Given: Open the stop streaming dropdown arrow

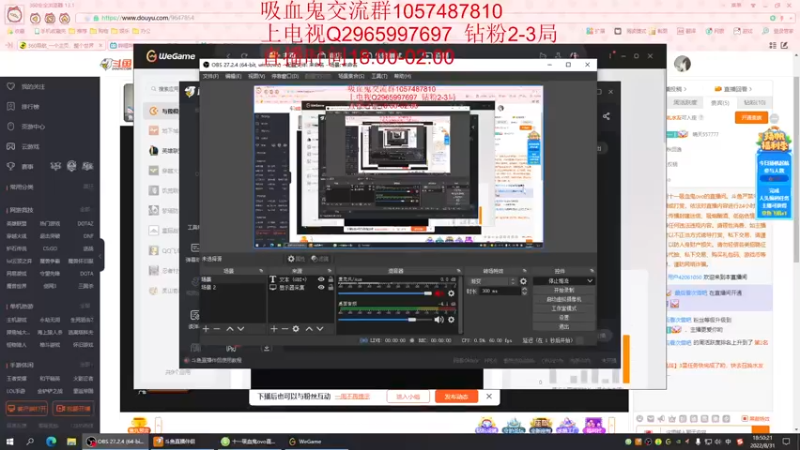Looking at the screenshot, I should click(590, 281).
